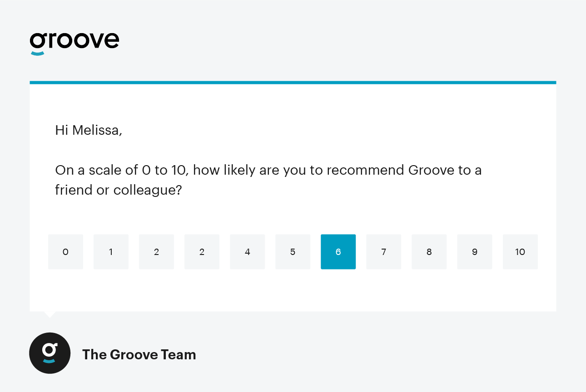Select rating score 1
Viewport: 586px width, 392px height.
coord(111,252)
